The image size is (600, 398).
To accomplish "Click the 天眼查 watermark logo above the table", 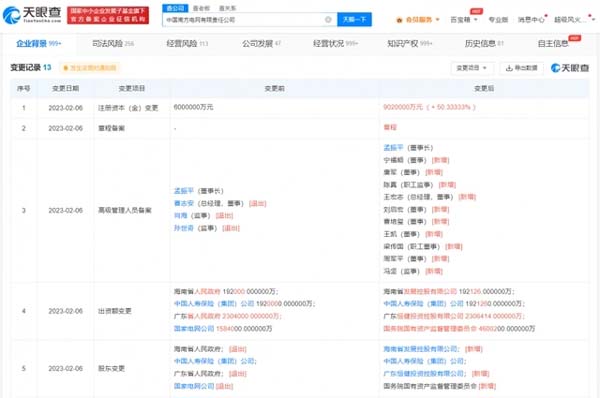I will point(570,68).
